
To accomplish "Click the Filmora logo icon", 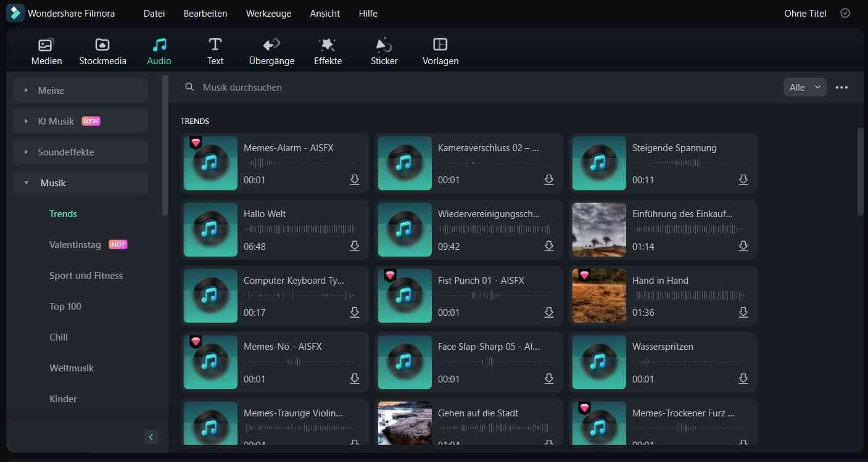I will [15, 13].
